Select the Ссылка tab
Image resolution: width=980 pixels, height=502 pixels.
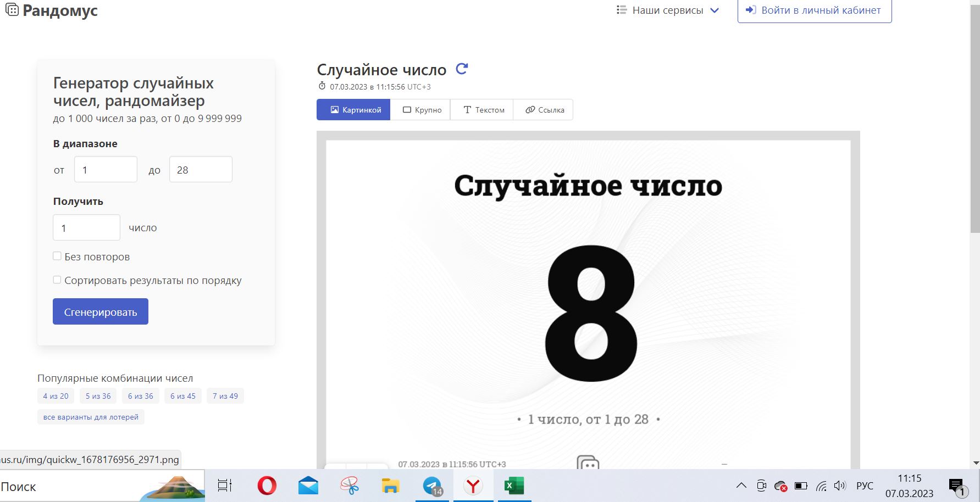click(544, 110)
